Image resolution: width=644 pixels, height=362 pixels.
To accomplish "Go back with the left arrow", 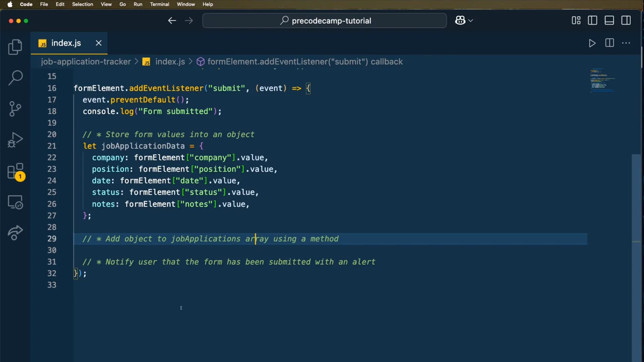I will 172,21.
